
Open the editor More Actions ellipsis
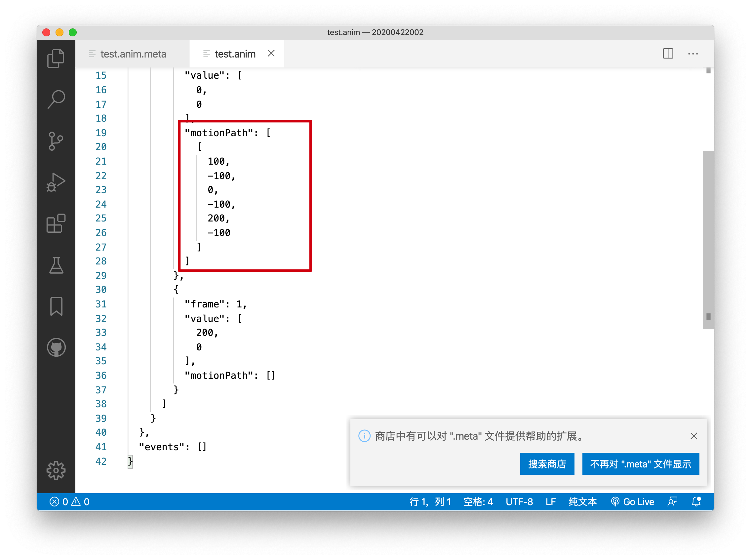(693, 54)
